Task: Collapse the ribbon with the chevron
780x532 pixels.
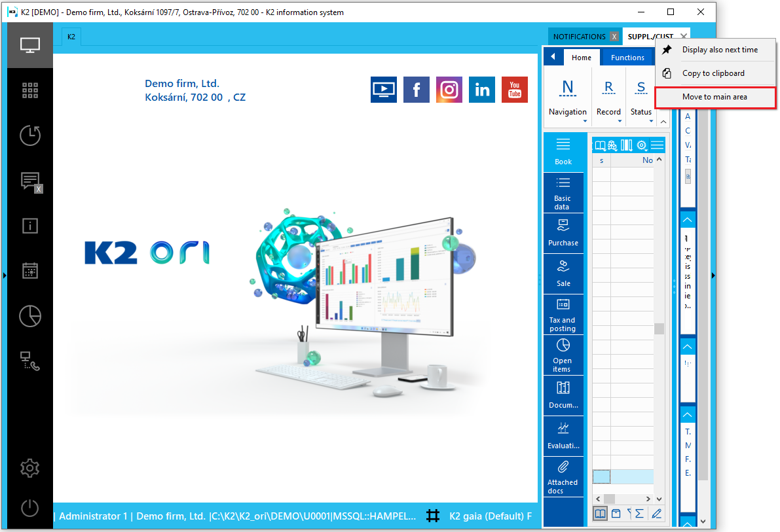Action: coord(663,122)
